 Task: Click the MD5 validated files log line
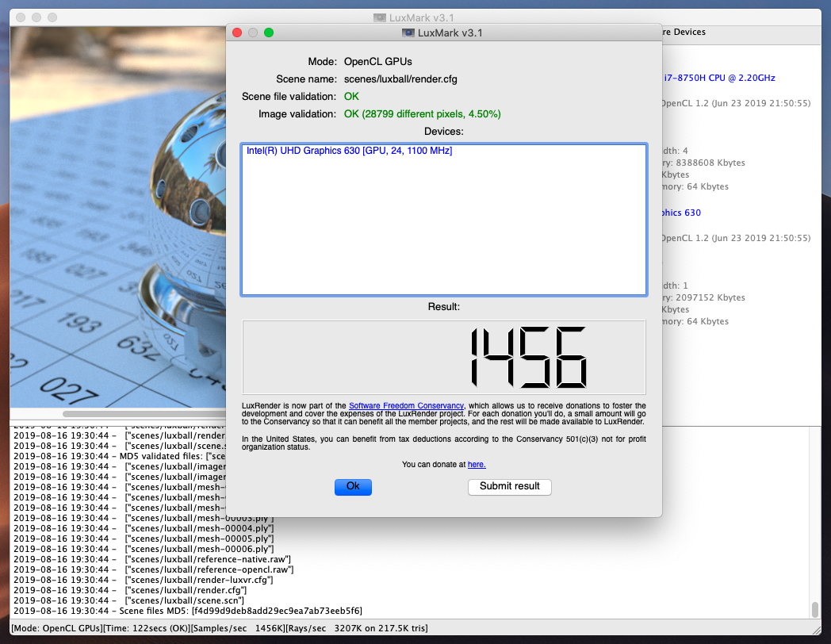121,456
